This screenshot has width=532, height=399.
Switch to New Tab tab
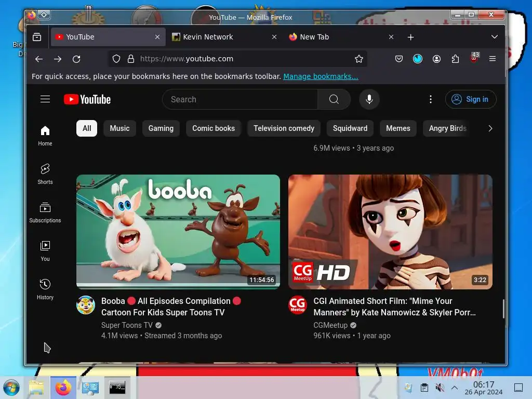click(342, 37)
